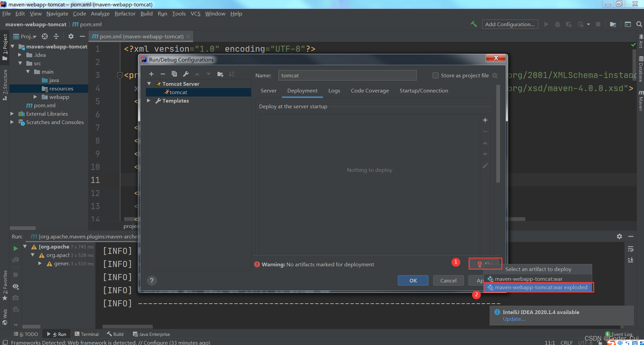
Task: Click the Select Opened File target icon
Action: 45,36
